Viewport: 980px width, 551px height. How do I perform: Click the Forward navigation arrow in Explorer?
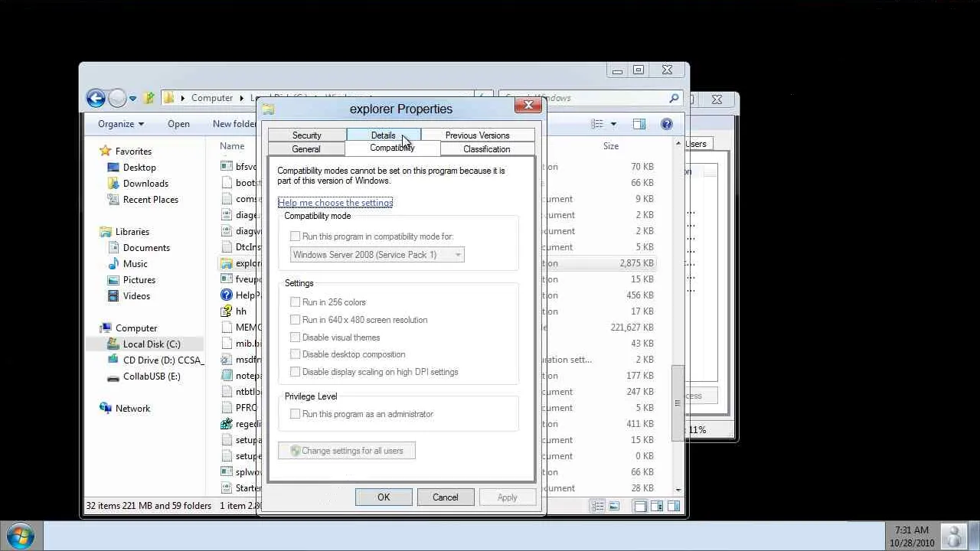(x=117, y=98)
